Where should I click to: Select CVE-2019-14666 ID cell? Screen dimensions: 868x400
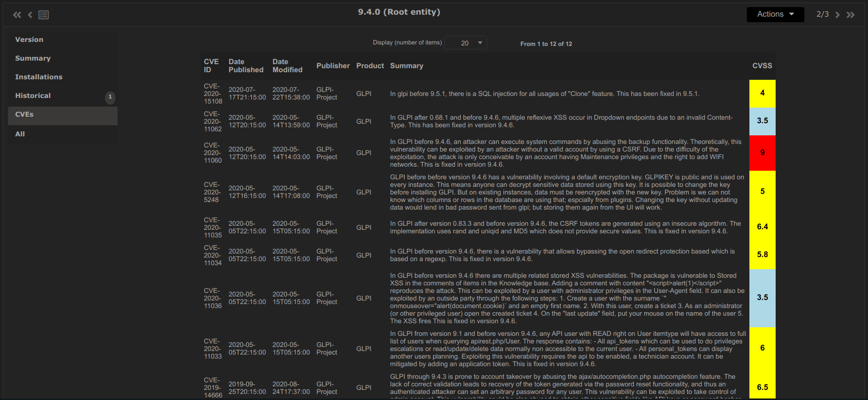point(213,387)
